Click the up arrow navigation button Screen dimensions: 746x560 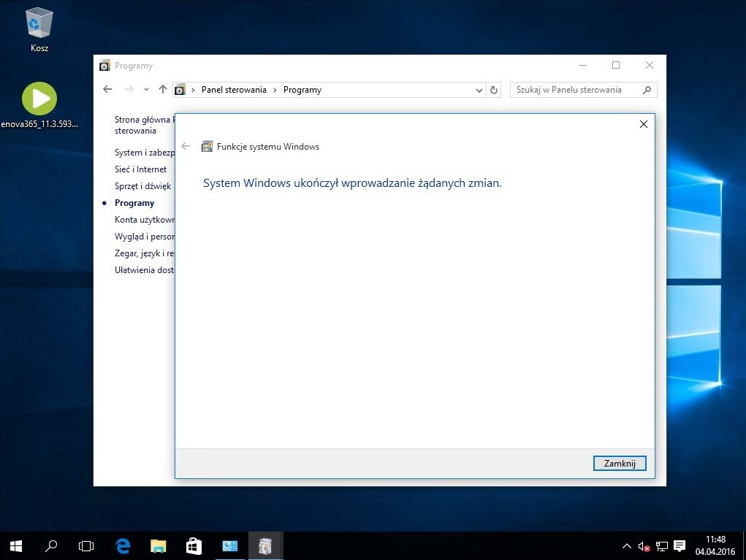[x=162, y=90]
